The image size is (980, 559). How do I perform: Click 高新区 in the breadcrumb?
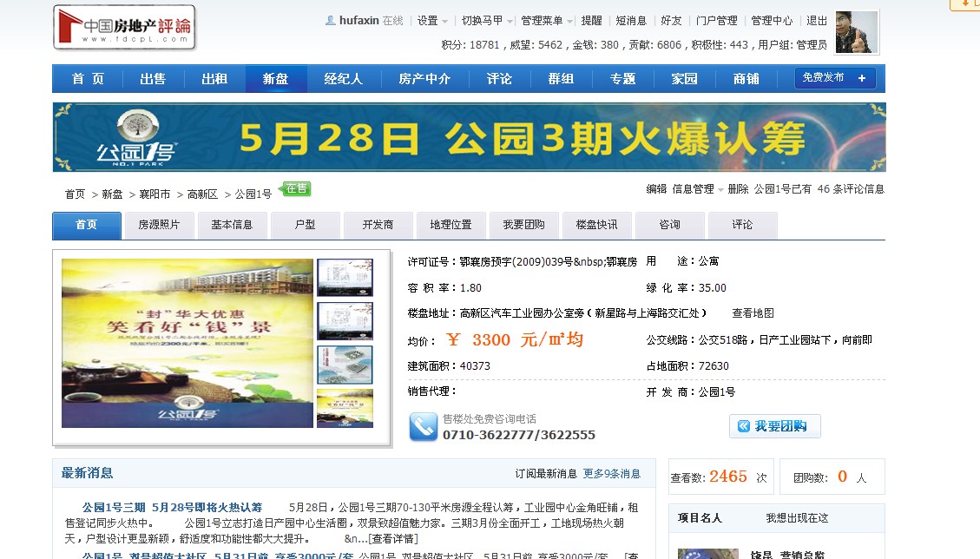tap(202, 194)
